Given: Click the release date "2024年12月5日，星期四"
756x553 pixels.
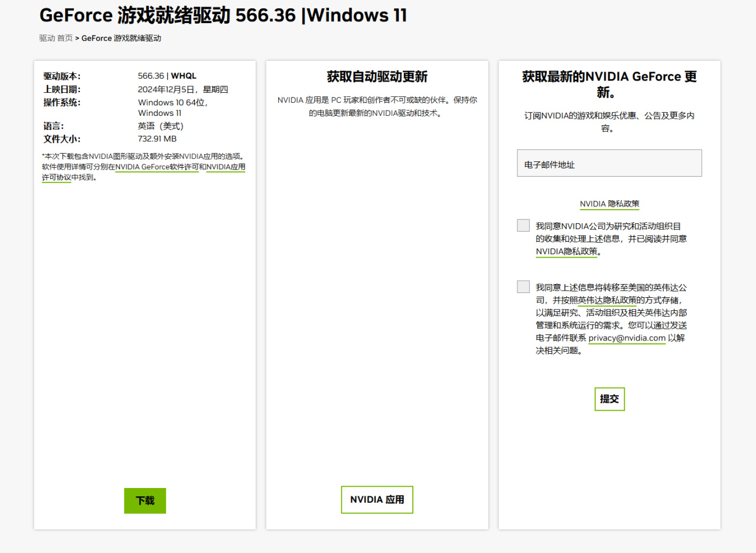Looking at the screenshot, I should 183,89.
